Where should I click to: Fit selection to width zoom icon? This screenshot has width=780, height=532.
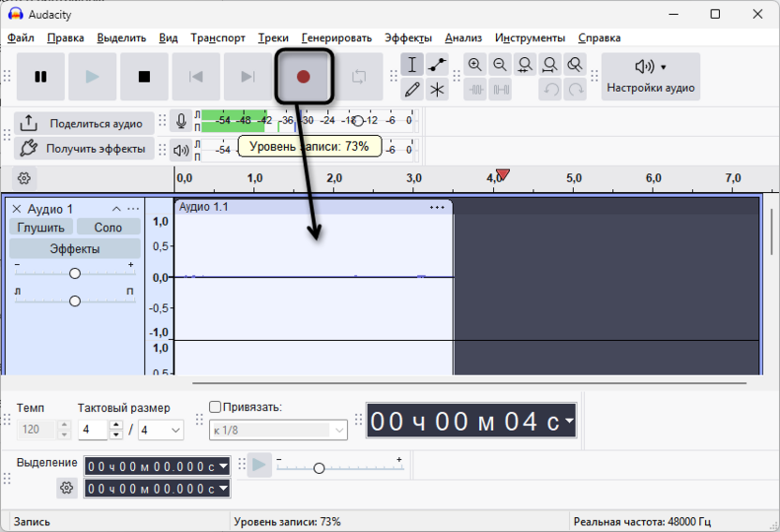(x=525, y=65)
